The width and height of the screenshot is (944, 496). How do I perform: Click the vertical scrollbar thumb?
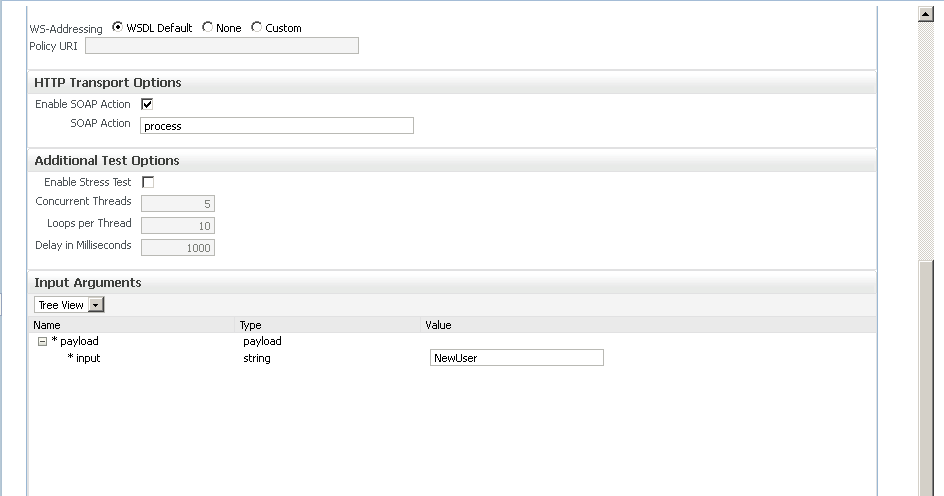coord(926,380)
